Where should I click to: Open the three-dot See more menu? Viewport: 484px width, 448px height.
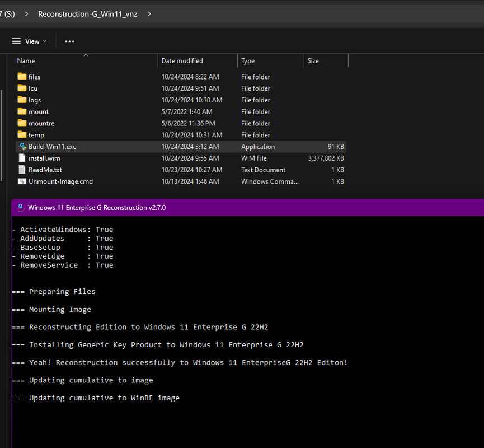click(x=69, y=41)
